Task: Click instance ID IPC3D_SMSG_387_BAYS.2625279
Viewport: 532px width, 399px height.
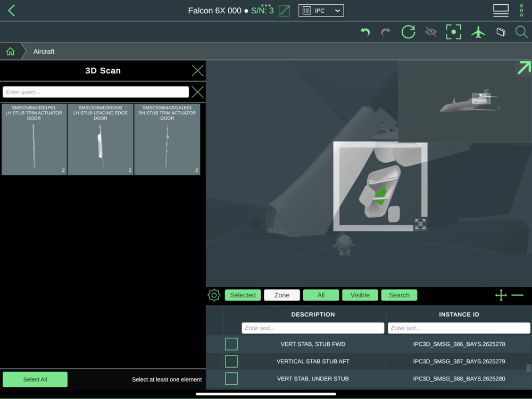Action: pyautogui.click(x=459, y=361)
